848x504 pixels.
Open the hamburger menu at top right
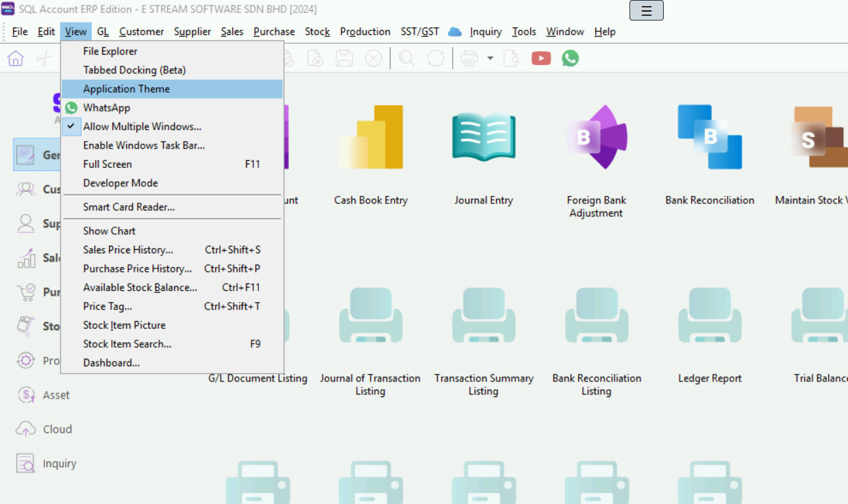click(x=646, y=11)
